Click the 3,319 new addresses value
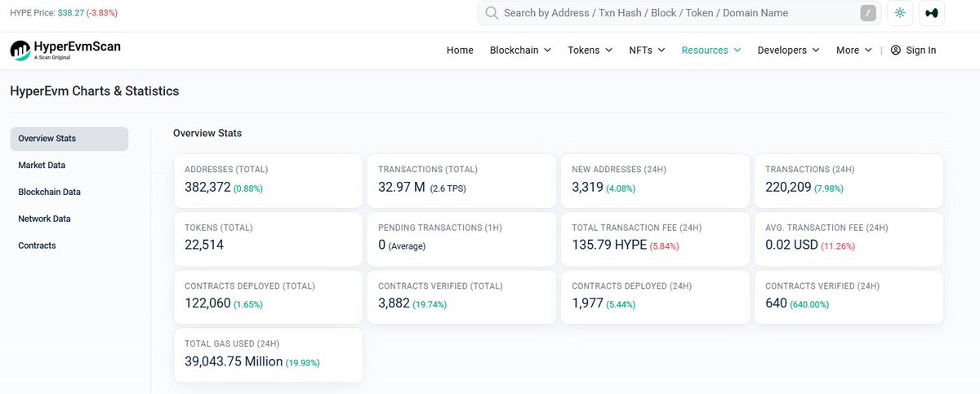 click(x=587, y=187)
